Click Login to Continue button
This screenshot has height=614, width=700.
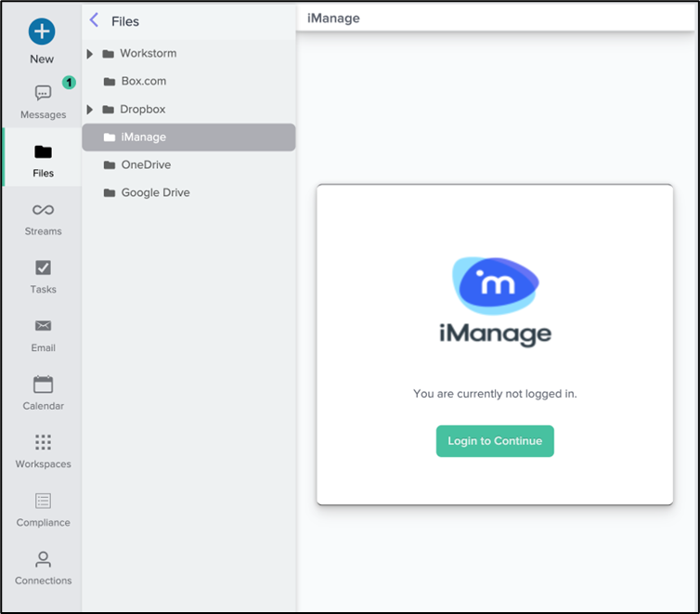(x=495, y=441)
